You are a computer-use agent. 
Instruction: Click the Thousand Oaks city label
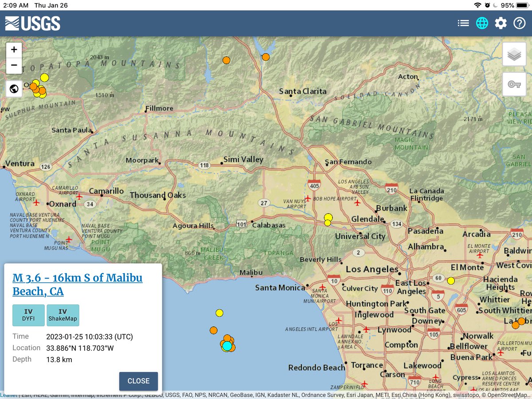click(158, 195)
